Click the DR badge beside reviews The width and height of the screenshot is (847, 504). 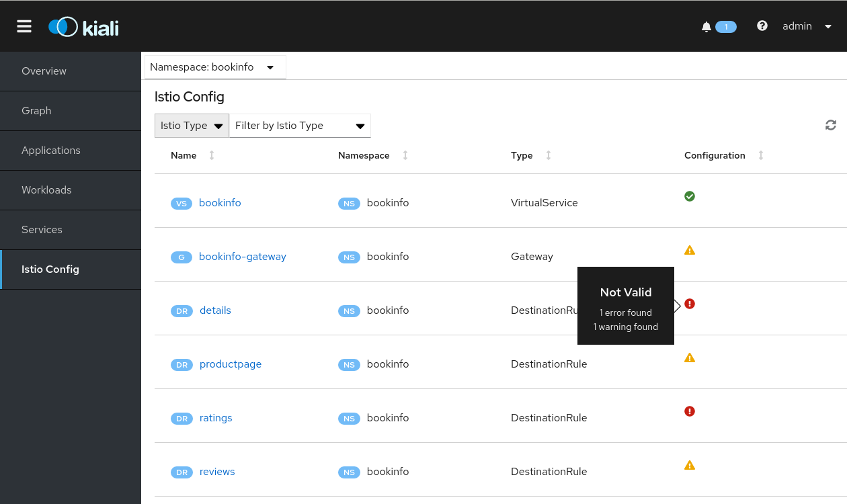pos(182,472)
